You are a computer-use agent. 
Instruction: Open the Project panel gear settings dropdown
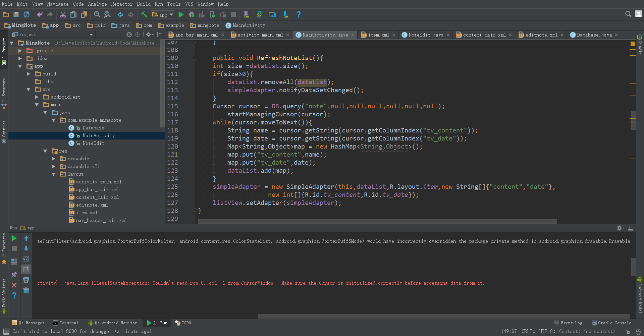coord(150,35)
